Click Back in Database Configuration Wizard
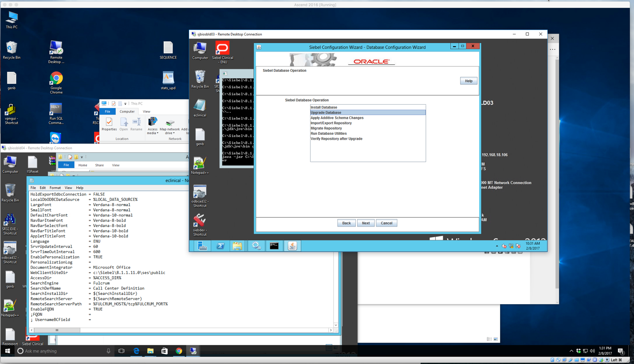634x364 pixels. [x=347, y=223]
